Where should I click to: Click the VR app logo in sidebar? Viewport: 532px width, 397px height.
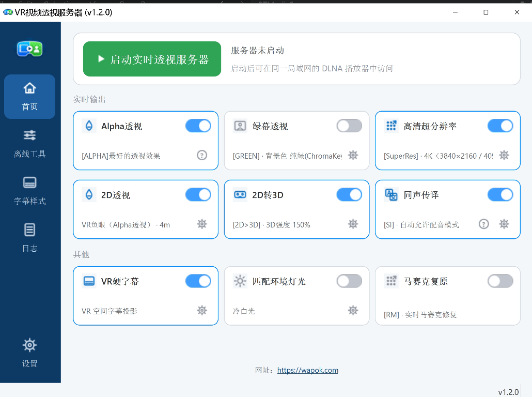tap(29, 49)
